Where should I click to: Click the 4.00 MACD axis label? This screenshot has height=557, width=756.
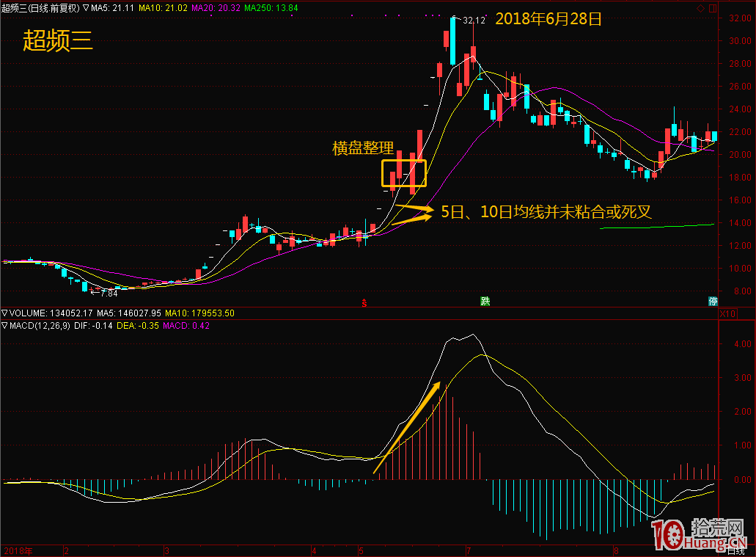[x=743, y=343]
